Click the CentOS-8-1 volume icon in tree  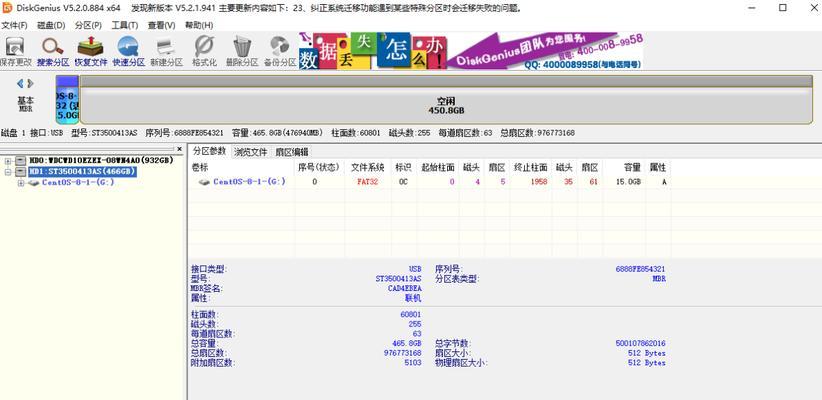[x=34, y=182]
